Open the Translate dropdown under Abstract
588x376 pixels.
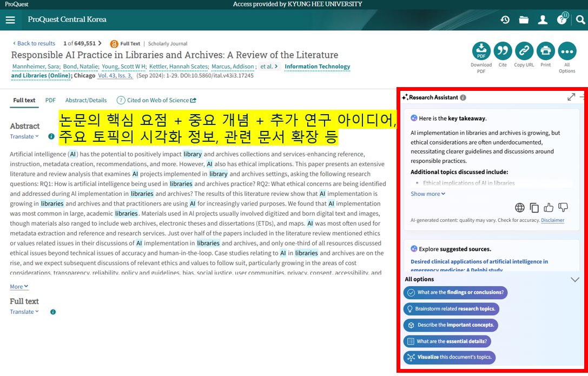click(23, 136)
